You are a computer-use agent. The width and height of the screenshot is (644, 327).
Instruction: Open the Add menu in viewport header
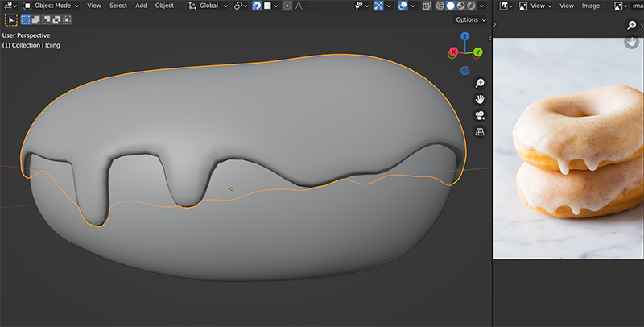[141, 6]
